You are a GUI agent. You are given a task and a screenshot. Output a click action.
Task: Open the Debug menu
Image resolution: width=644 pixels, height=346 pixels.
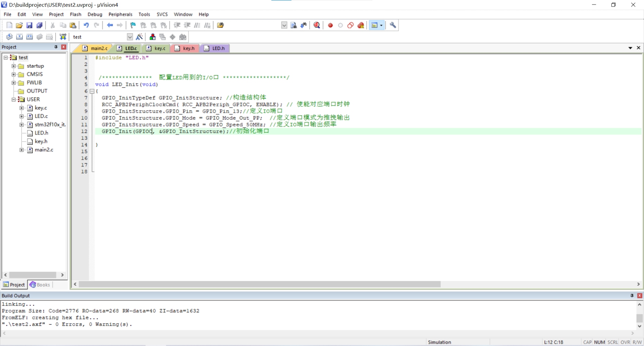click(95, 14)
